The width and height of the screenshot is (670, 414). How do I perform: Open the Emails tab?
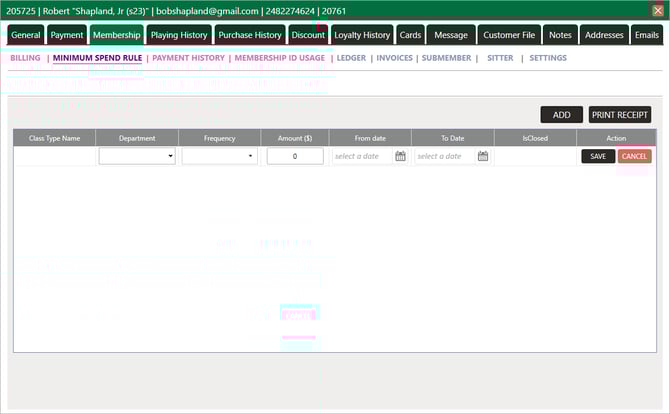click(x=646, y=35)
